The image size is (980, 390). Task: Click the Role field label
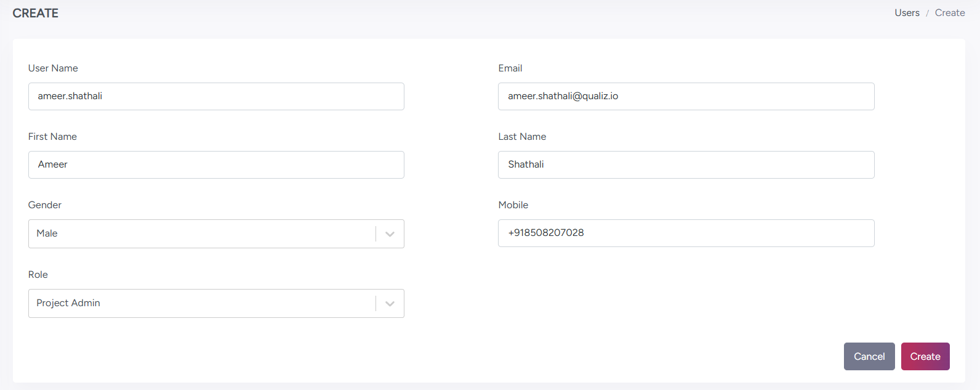[x=38, y=275]
